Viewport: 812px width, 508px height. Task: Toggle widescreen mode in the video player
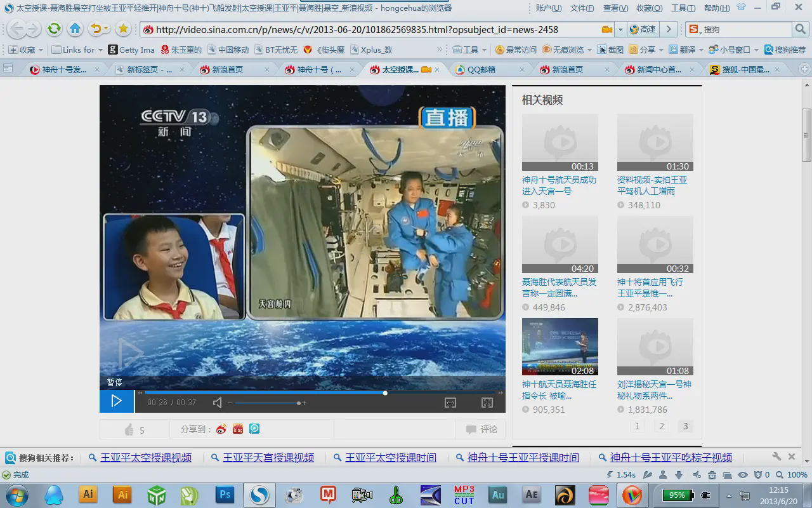pos(450,403)
